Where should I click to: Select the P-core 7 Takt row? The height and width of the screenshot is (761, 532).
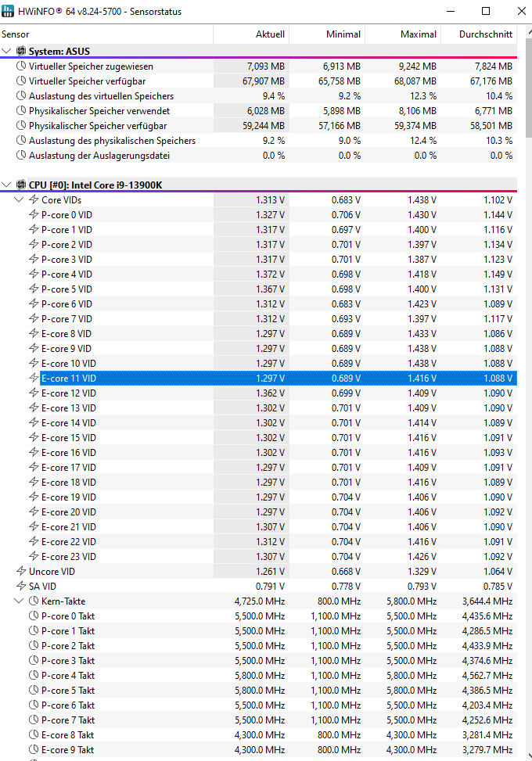point(258,720)
